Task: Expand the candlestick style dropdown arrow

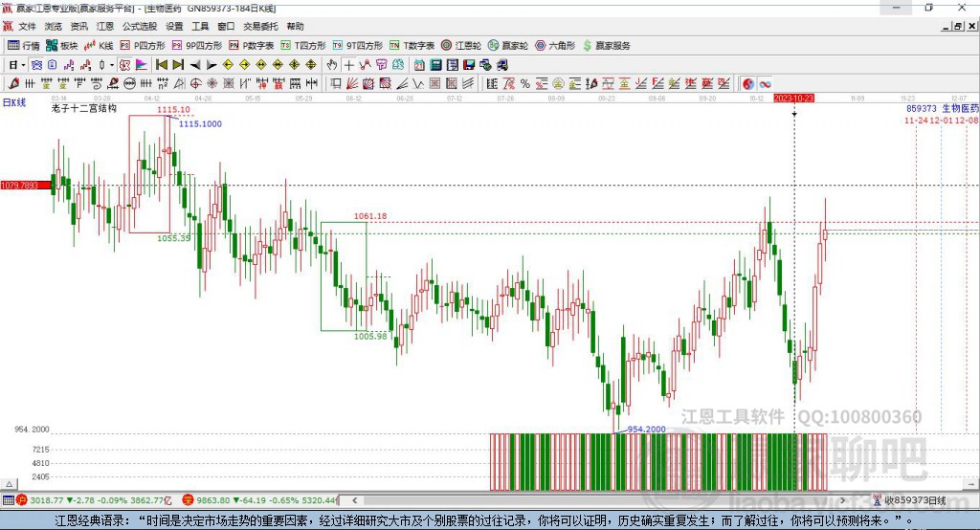Action: pos(112,65)
